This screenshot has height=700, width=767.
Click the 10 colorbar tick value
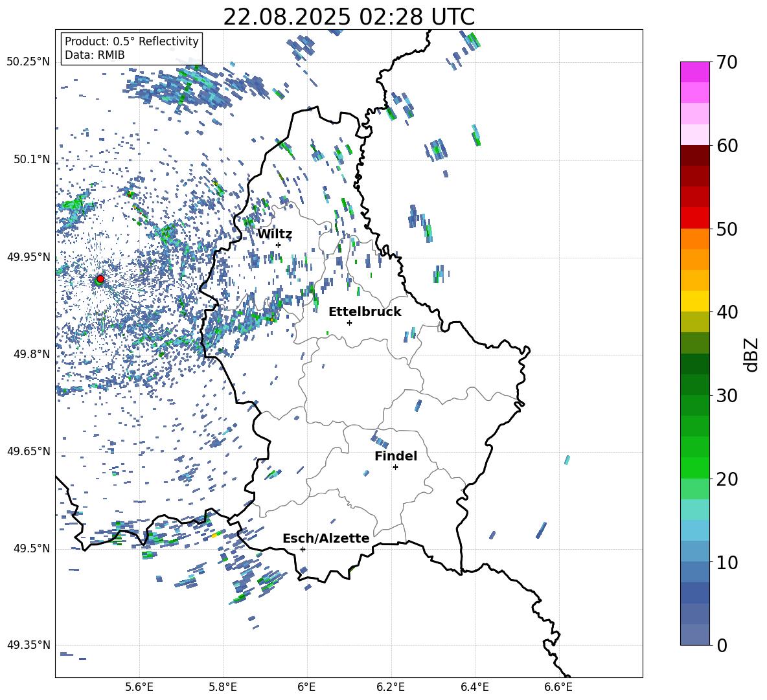(727, 562)
